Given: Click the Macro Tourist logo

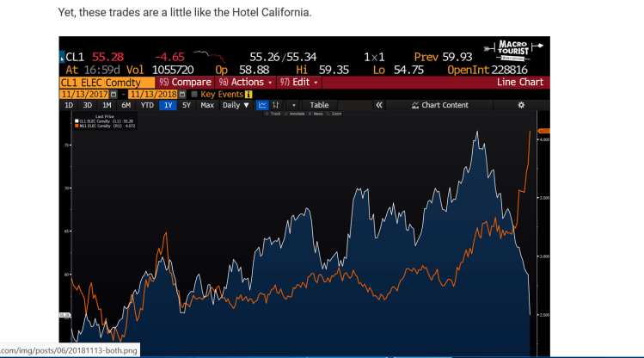Looking at the screenshot, I should 514,49.
